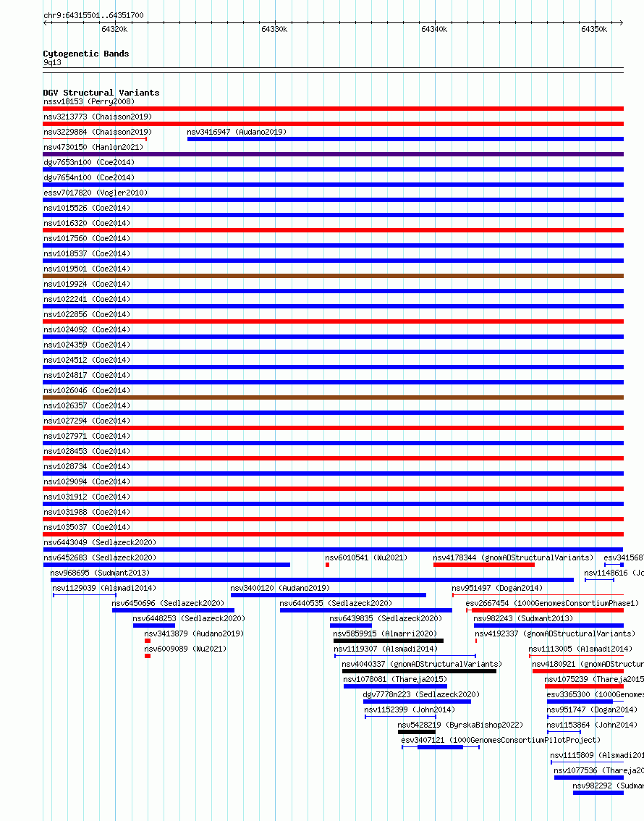Select nsv6448253 (Sedlazeck2020) label

pyautogui.click(x=189, y=618)
